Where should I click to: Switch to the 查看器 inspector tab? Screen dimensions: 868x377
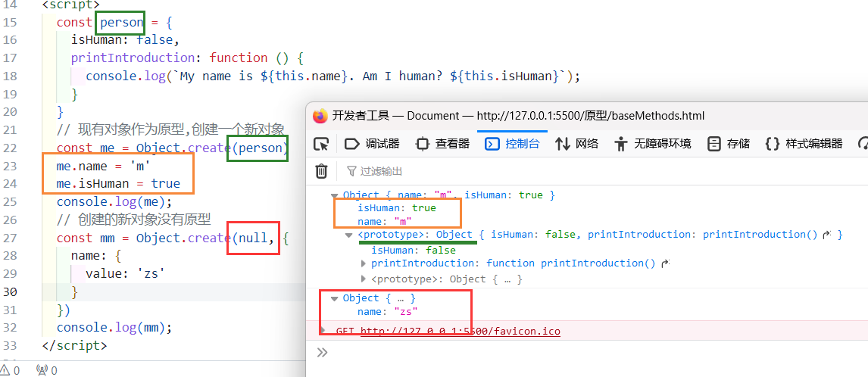click(x=442, y=144)
